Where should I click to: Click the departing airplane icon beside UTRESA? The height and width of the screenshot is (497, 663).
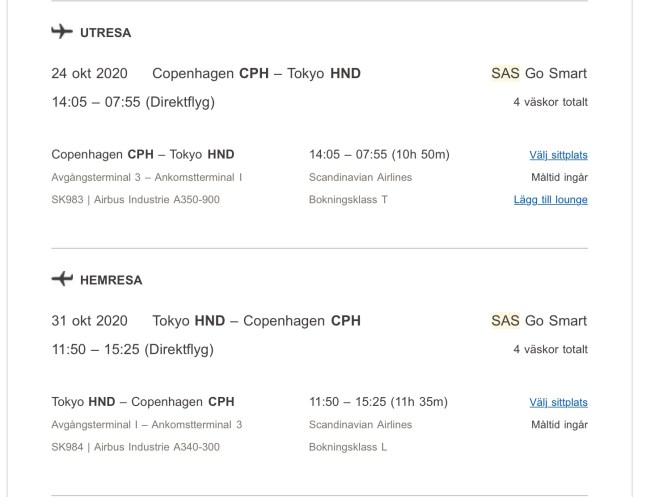point(61,32)
